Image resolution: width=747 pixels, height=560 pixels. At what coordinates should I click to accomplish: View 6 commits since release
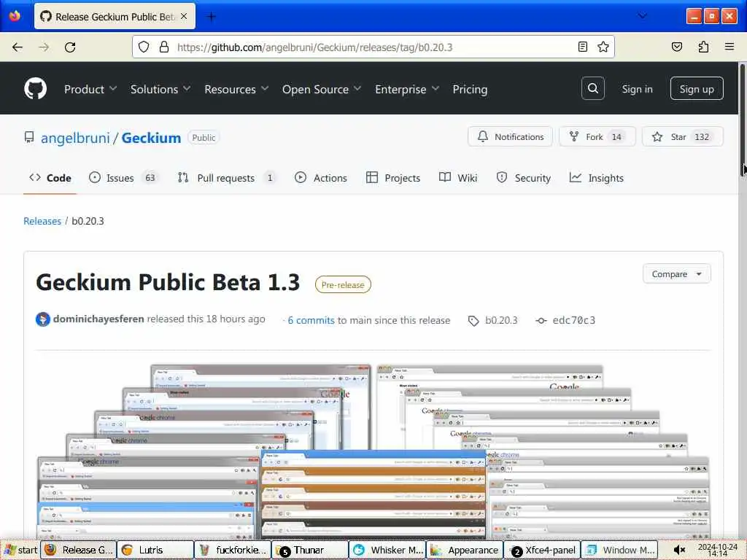pos(311,321)
